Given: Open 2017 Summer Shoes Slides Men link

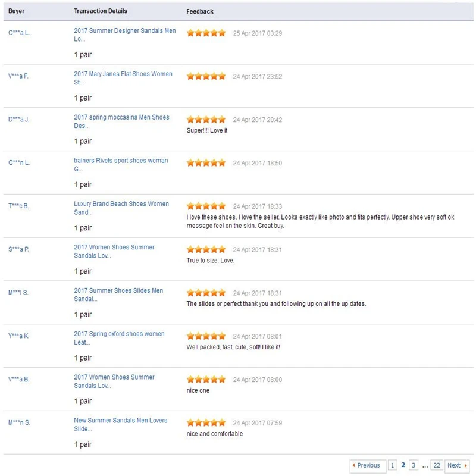Looking at the screenshot, I should (118, 295).
